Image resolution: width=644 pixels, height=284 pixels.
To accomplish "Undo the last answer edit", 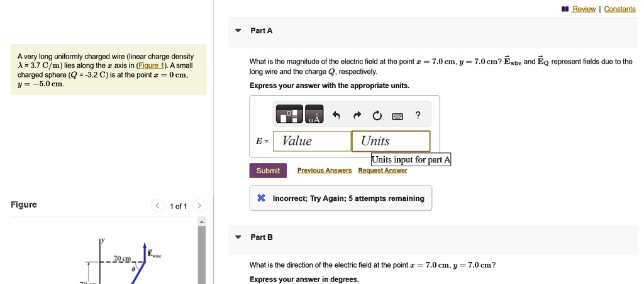I will point(336,115).
